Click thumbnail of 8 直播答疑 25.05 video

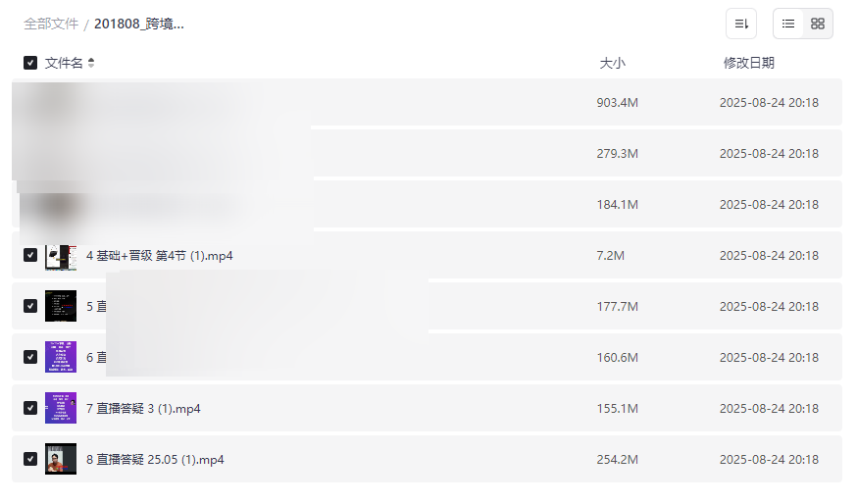coord(61,459)
